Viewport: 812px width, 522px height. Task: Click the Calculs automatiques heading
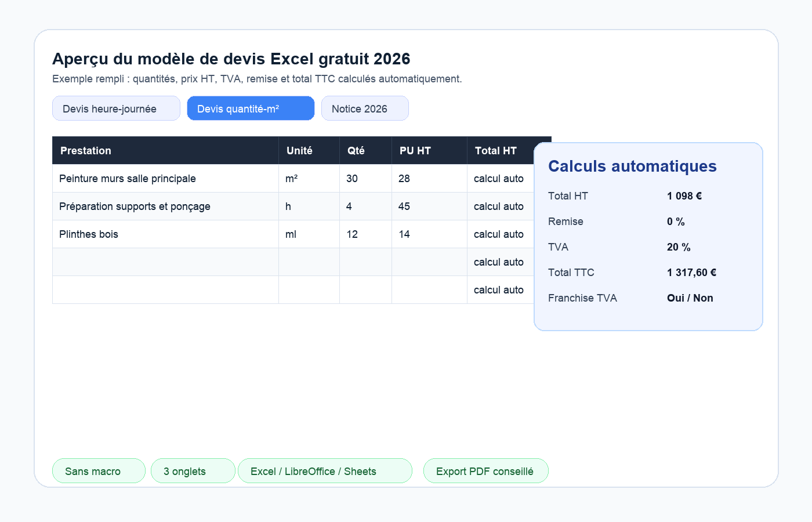pyautogui.click(x=632, y=166)
